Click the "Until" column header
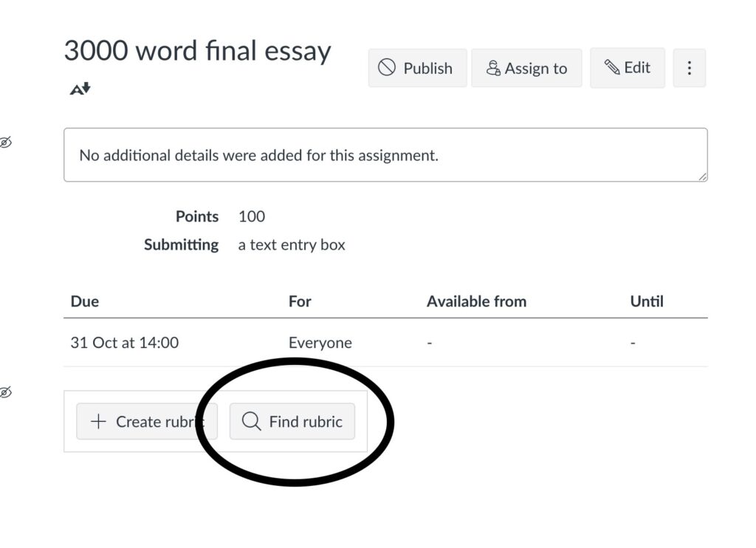 pyautogui.click(x=646, y=301)
